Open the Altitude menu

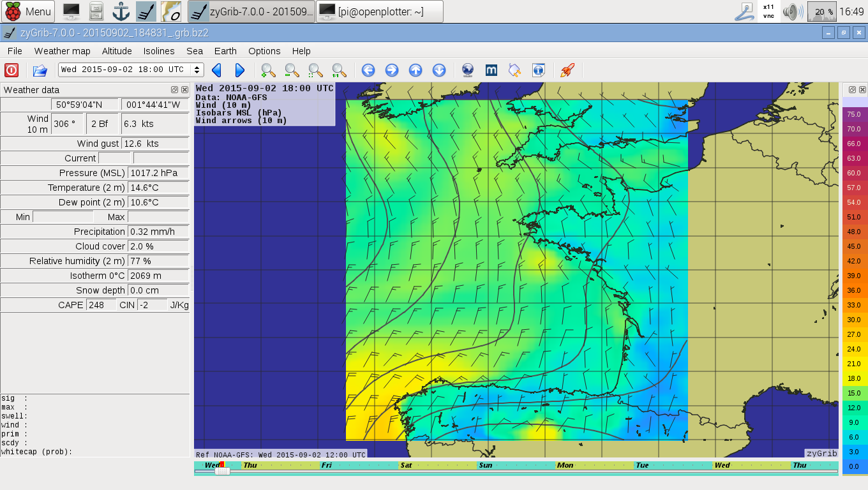coord(117,51)
